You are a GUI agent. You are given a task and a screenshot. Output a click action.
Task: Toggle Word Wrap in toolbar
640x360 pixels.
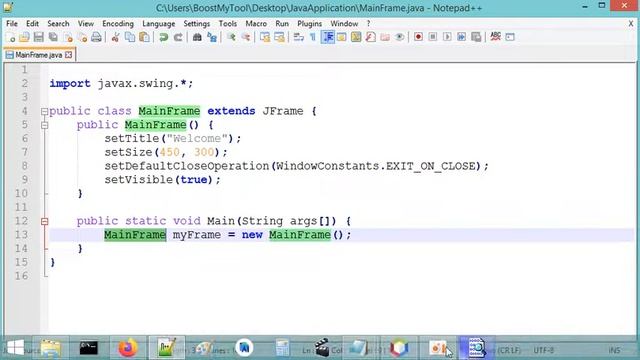(x=298, y=37)
